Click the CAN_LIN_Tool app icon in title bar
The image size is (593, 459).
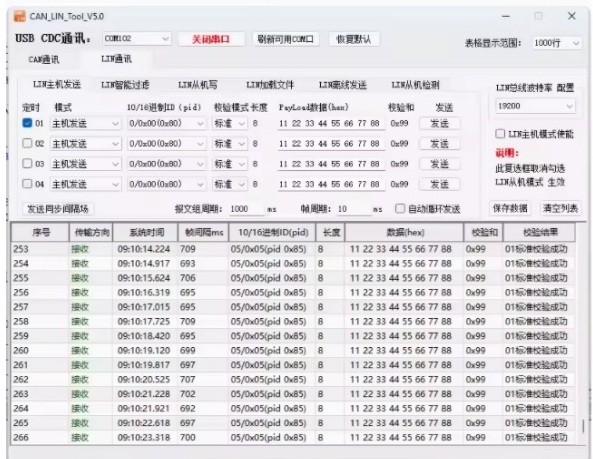pos(19,16)
